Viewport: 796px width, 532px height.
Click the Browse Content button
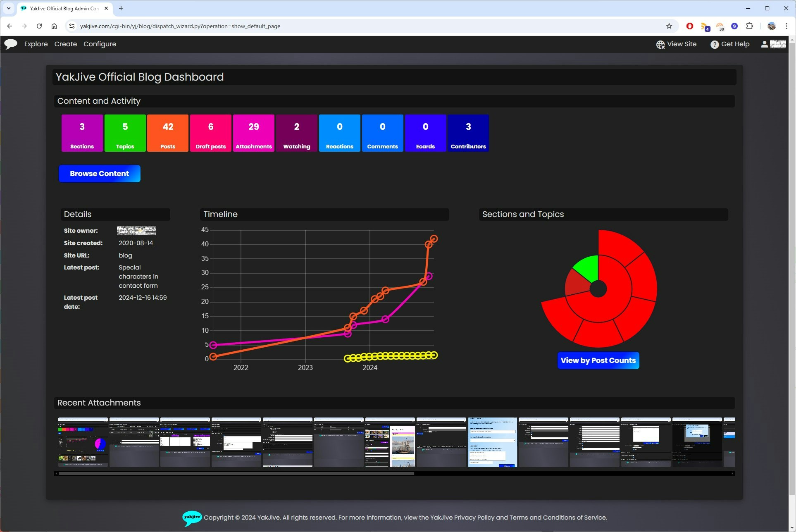(x=100, y=174)
